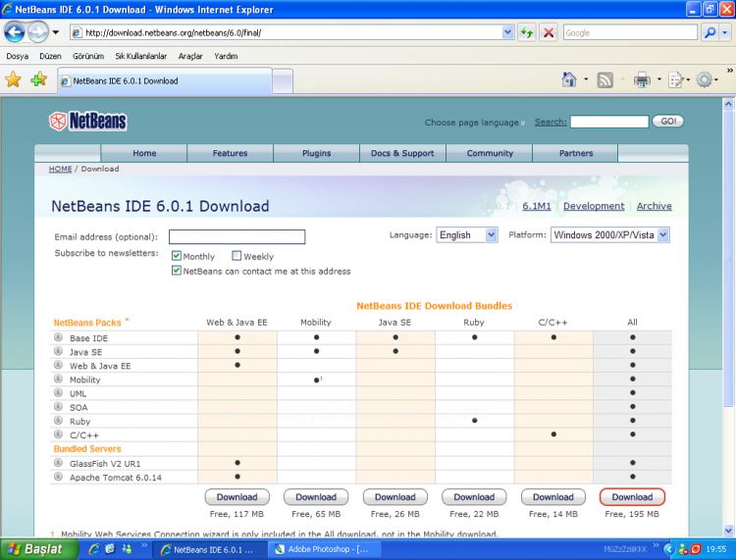Image resolution: width=736 pixels, height=560 pixels.
Task: Click info icon beside UML
Action: tap(58, 392)
